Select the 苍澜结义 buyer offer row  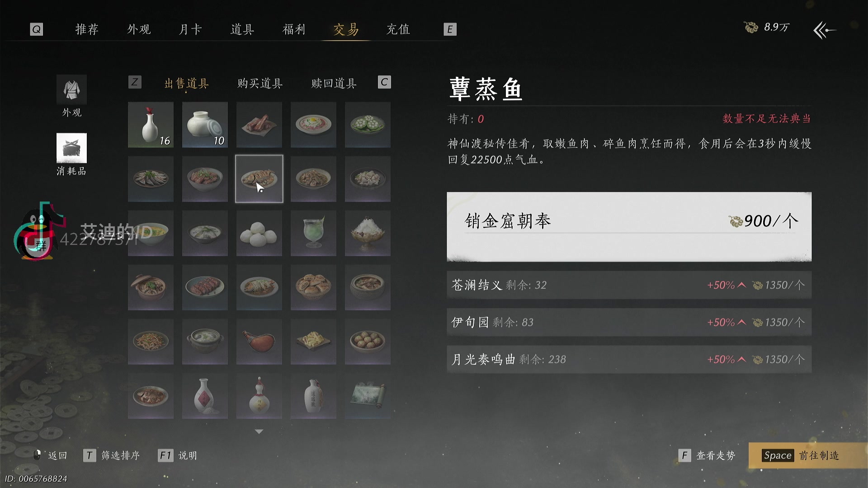pyautogui.click(x=629, y=285)
